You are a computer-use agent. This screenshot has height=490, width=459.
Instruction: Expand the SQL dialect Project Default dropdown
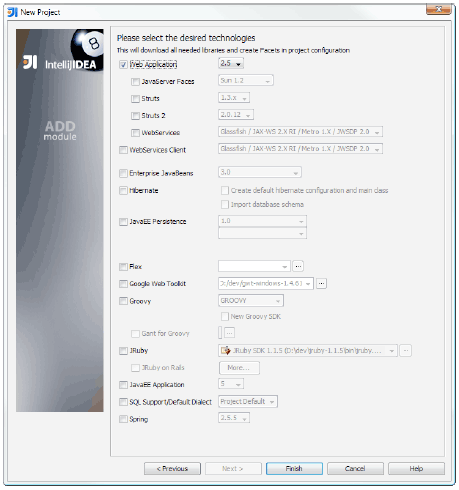(x=248, y=402)
